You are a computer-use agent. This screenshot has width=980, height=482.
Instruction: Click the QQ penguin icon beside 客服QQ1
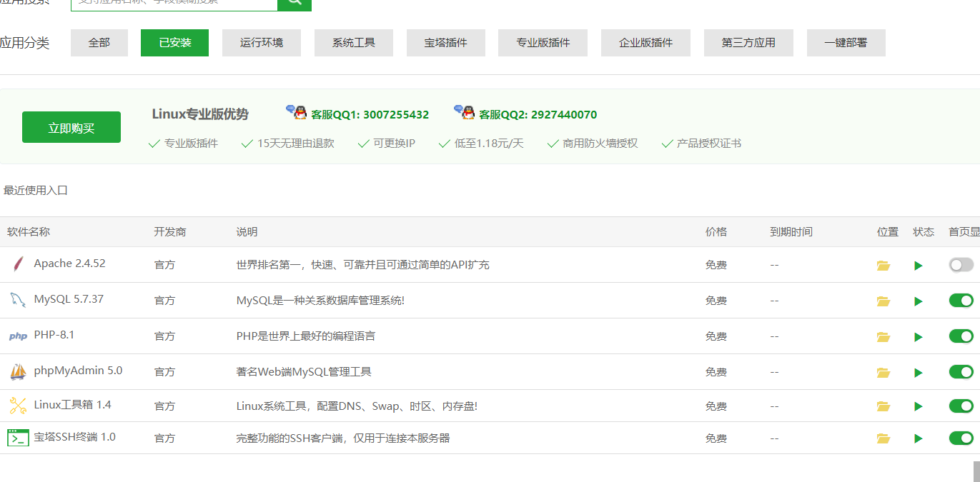pyautogui.click(x=296, y=112)
